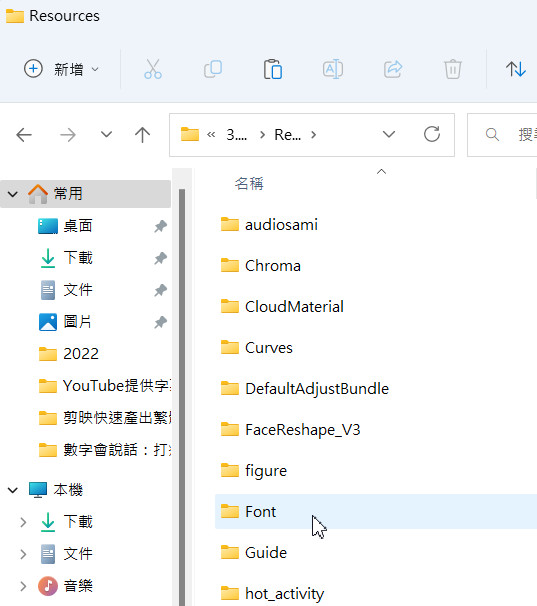Navigate back with the left arrow

(x=24, y=135)
